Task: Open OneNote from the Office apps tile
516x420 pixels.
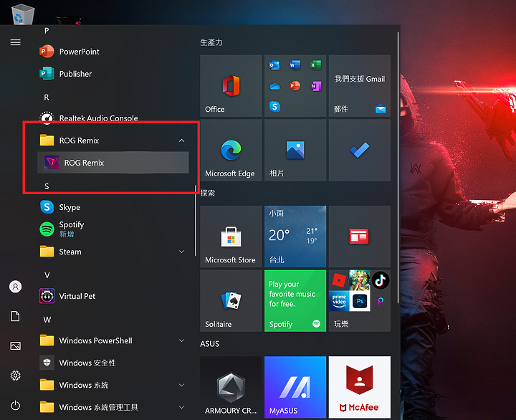Action: point(315,86)
